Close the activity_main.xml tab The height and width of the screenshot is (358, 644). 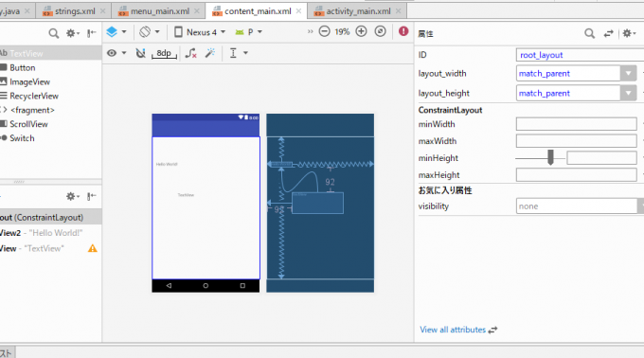(x=398, y=11)
